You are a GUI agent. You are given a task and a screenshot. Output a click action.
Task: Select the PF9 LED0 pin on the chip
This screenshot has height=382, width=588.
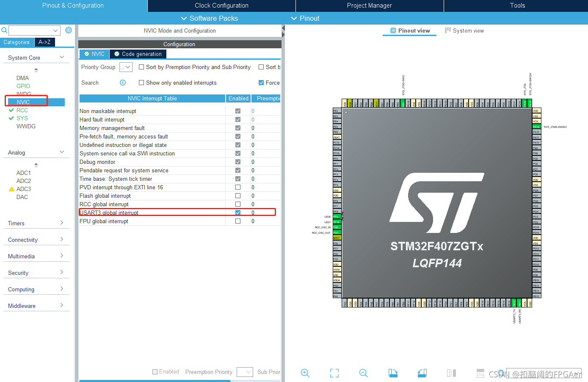337,216
